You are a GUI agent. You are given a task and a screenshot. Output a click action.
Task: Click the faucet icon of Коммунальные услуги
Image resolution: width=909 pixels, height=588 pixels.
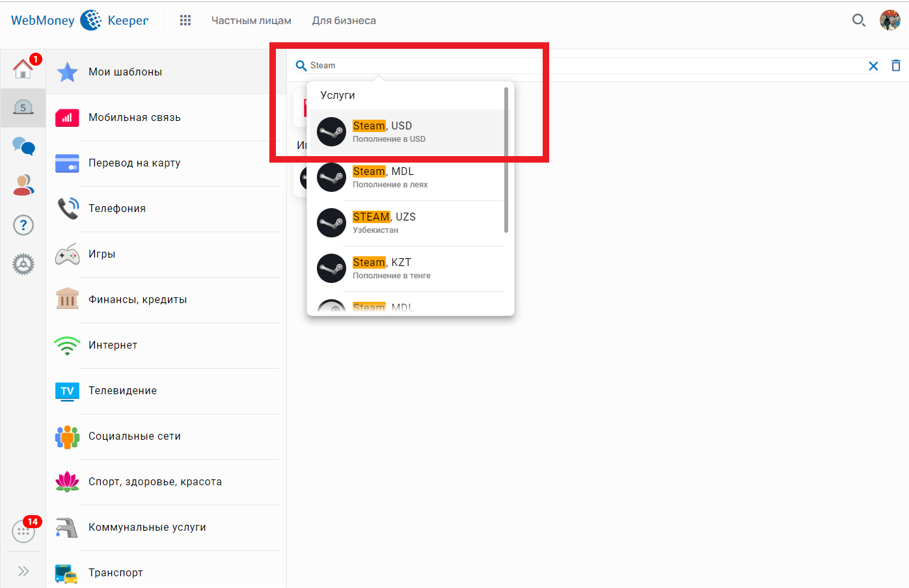click(67, 528)
